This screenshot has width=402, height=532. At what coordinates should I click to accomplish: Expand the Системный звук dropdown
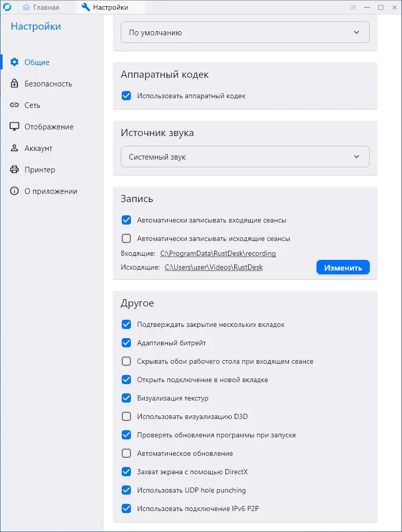245,157
